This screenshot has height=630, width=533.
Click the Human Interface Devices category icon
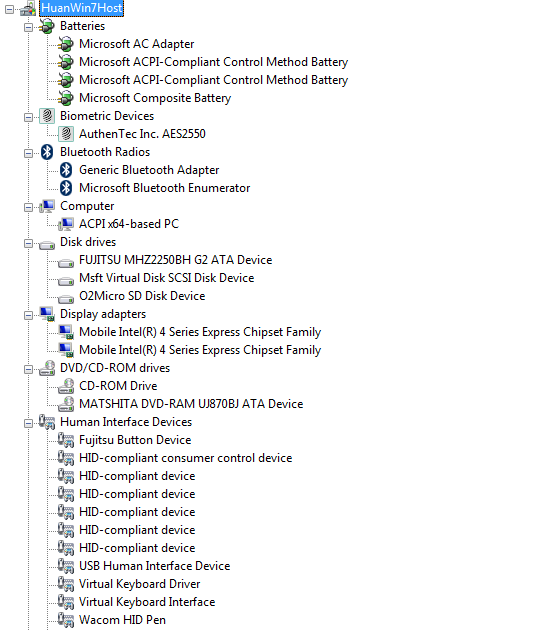(47, 422)
